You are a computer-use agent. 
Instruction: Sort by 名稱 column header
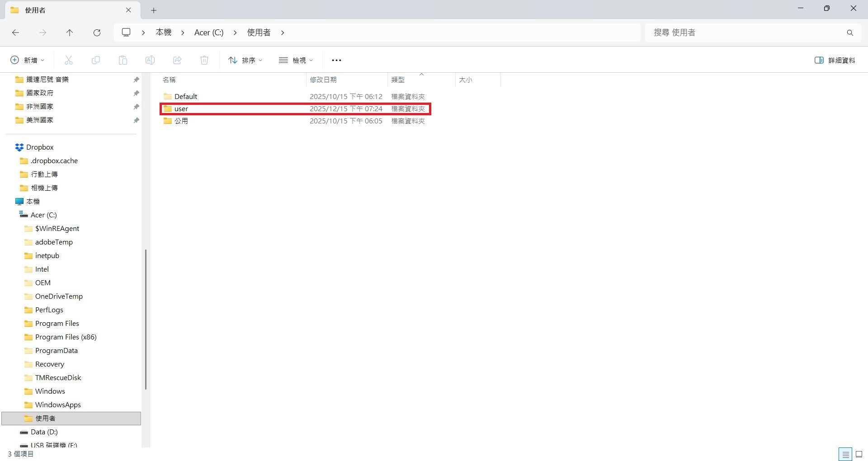233,80
